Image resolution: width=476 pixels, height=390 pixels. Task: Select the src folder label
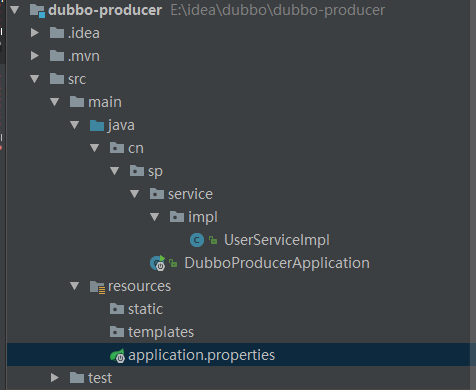77,79
